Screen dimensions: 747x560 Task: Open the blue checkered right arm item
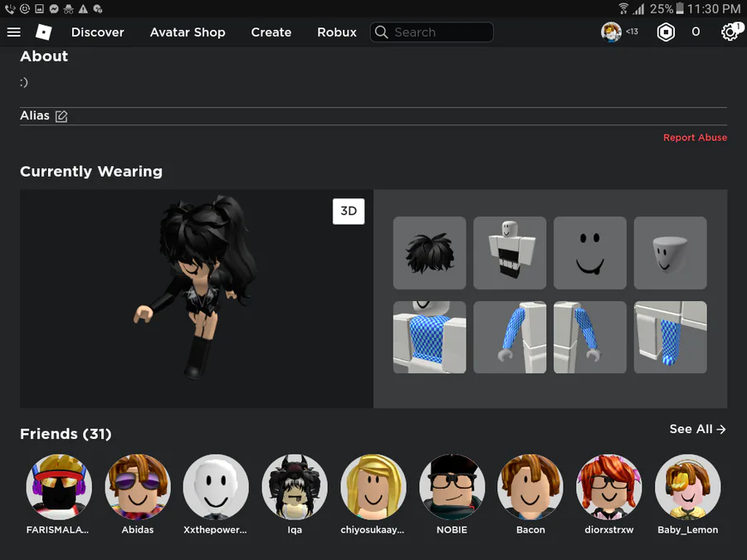pyautogui.click(x=510, y=337)
